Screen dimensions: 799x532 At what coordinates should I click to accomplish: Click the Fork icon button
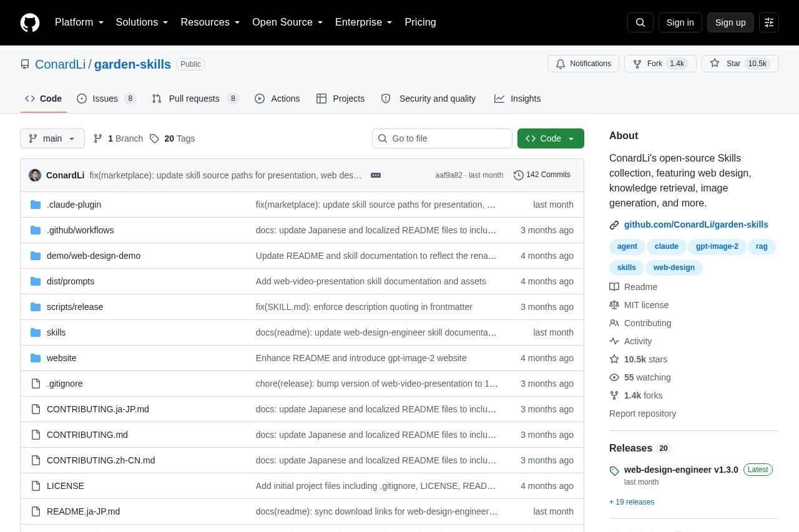[x=660, y=64]
